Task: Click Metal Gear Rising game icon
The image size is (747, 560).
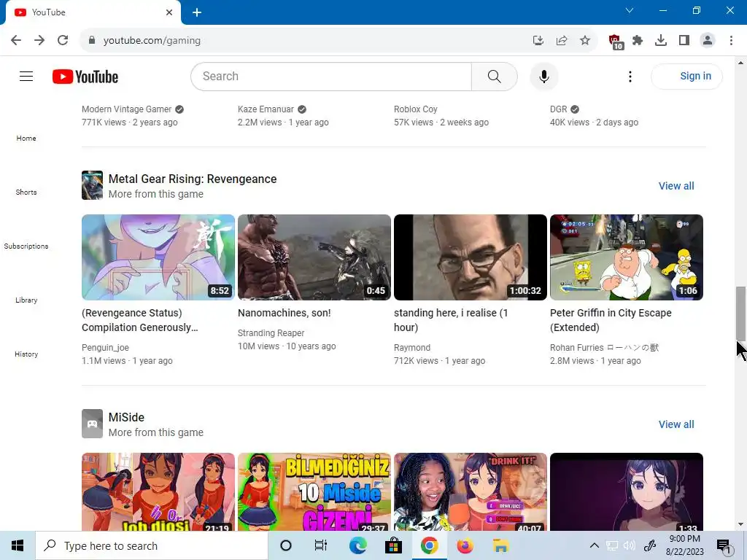Action: coord(92,185)
